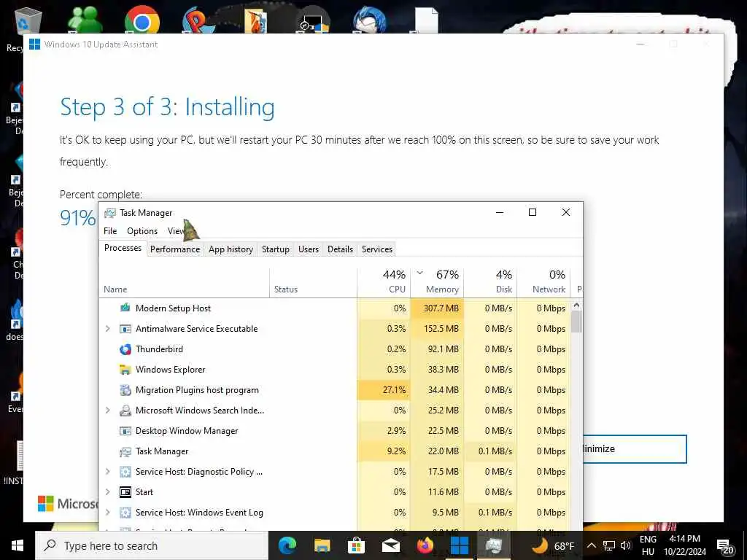The width and height of the screenshot is (747, 560).
Task: Click the volume speaker tray icon
Action: 625,545
